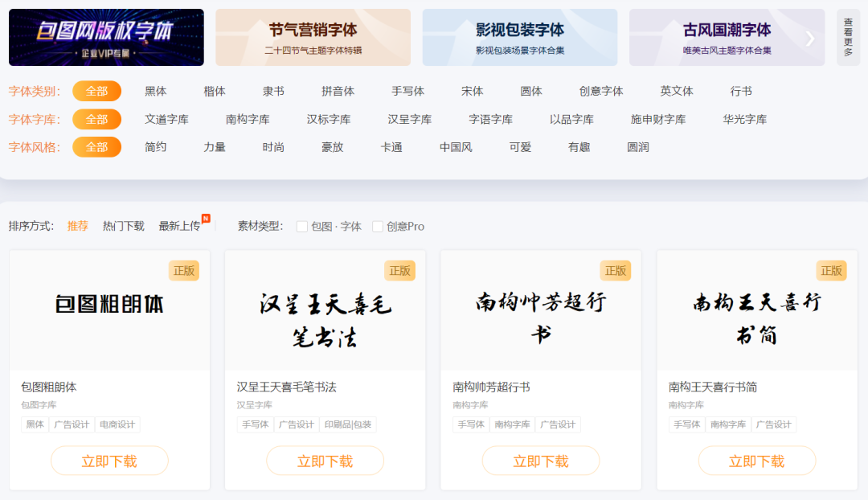868x500 pixels.
Task: Click the 包图粗朗体 title text
Action: point(49,387)
